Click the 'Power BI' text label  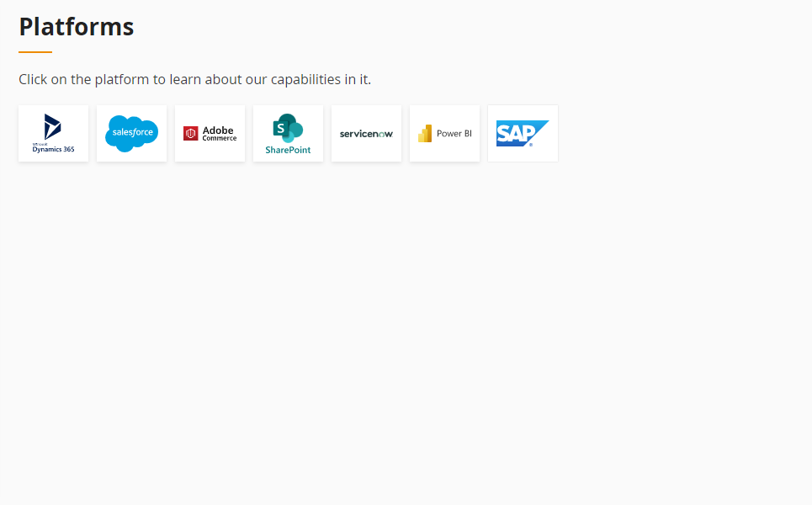(454, 134)
